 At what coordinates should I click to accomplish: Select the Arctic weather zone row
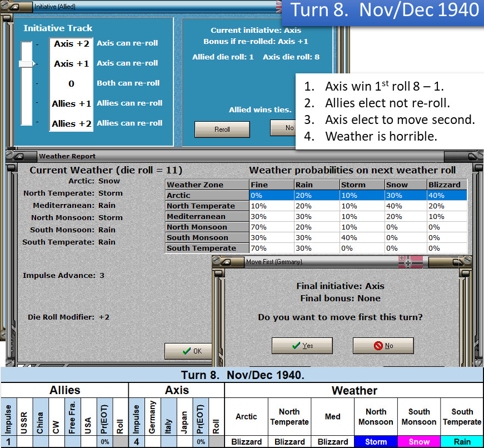point(316,196)
